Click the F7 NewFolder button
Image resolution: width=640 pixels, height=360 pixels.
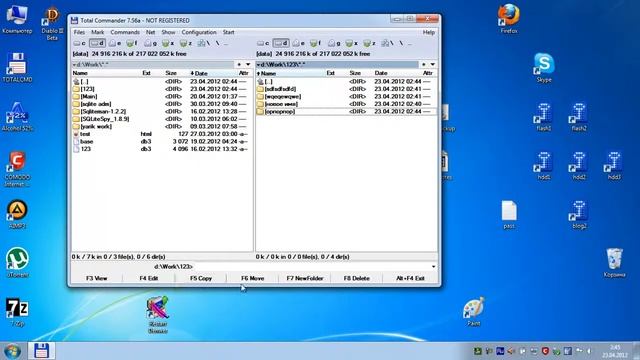[304, 278]
